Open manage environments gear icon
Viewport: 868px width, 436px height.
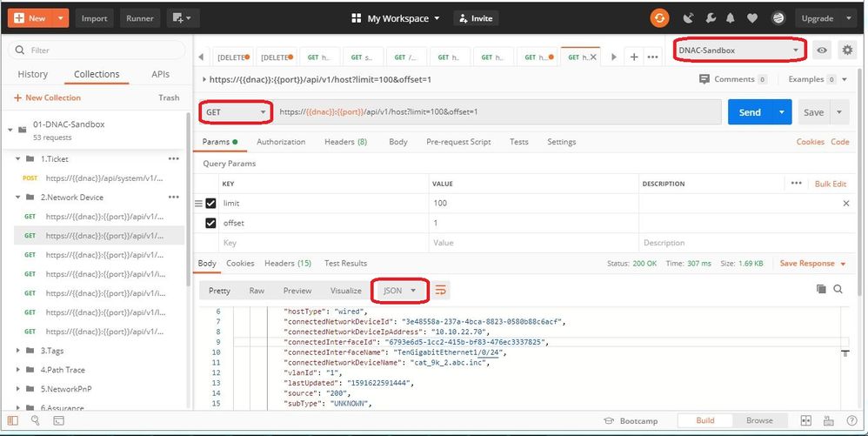pyautogui.click(x=847, y=50)
